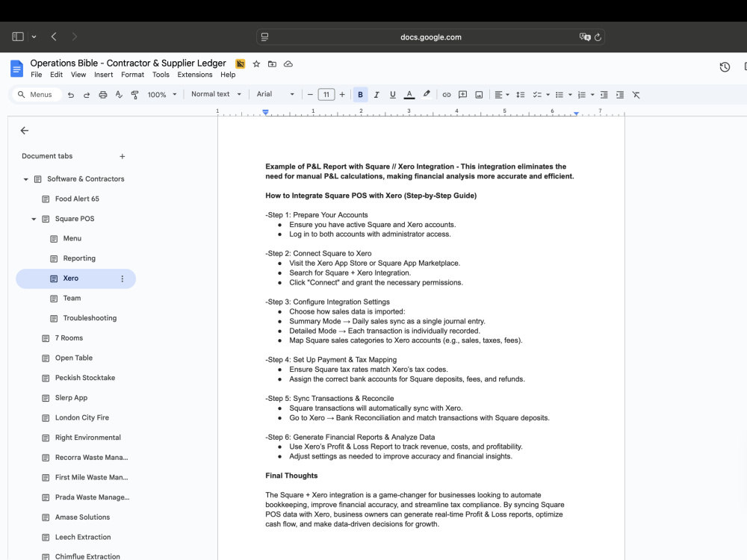The image size is (747, 560).
Task: Switch to the Menu tab
Action: pos(72,238)
